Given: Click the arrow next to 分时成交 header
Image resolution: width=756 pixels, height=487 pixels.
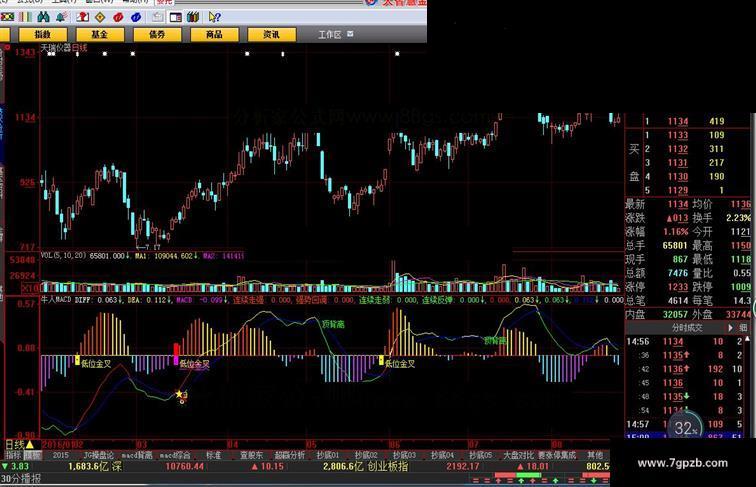Looking at the screenshot, I should click(x=730, y=328).
